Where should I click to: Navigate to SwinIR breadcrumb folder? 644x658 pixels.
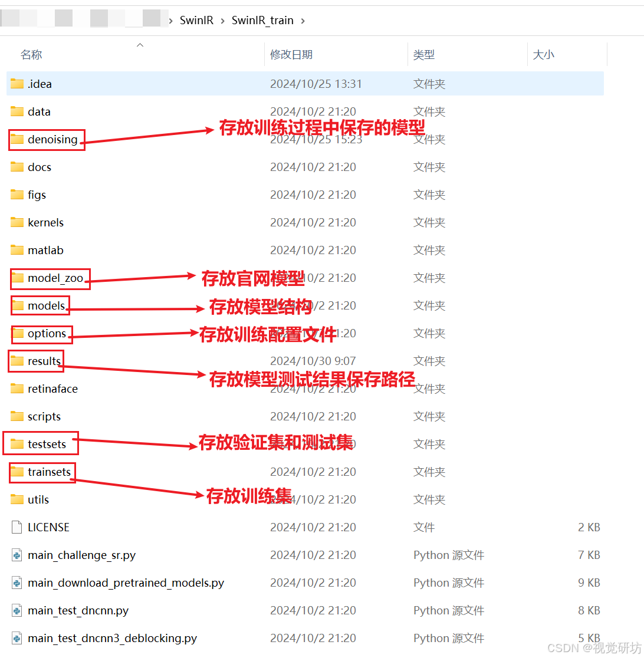tap(196, 20)
